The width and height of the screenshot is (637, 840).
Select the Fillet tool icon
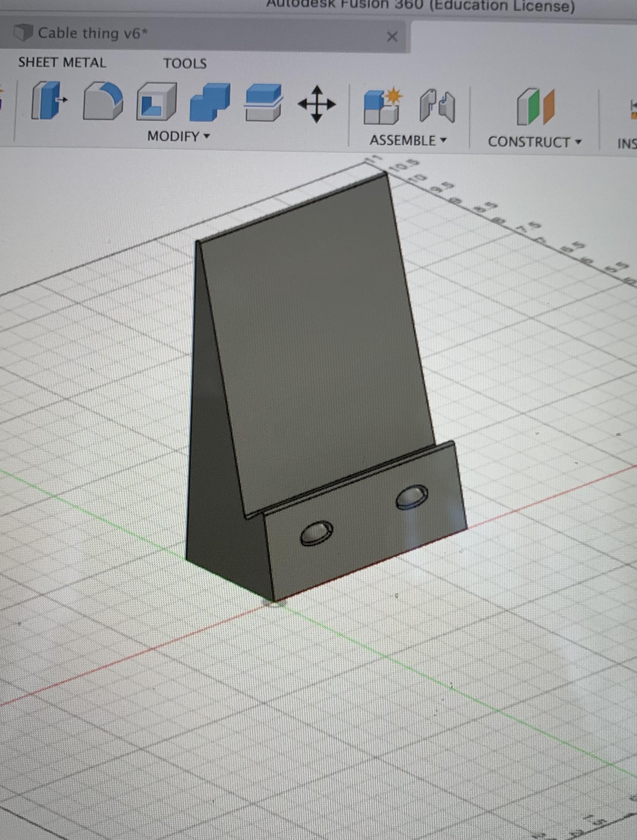[103, 101]
